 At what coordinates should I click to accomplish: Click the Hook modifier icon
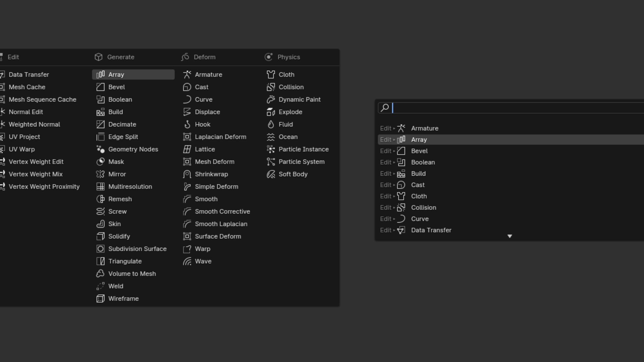pyautogui.click(x=187, y=124)
